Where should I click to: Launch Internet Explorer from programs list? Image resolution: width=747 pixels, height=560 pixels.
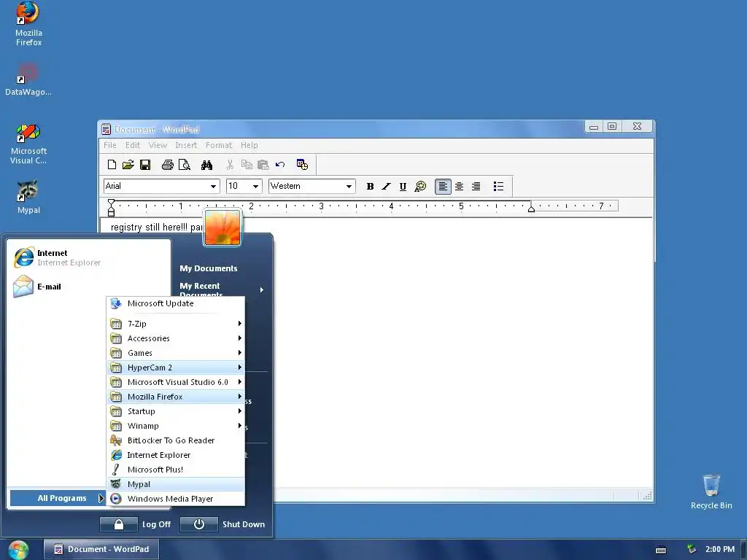[x=176, y=455]
